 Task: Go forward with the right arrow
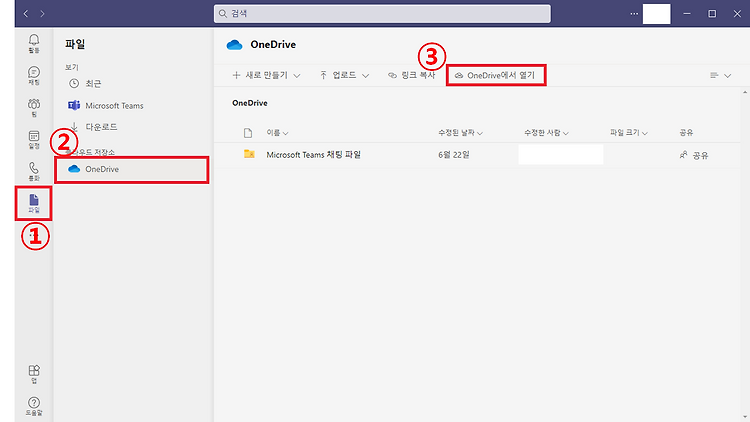click(x=42, y=14)
